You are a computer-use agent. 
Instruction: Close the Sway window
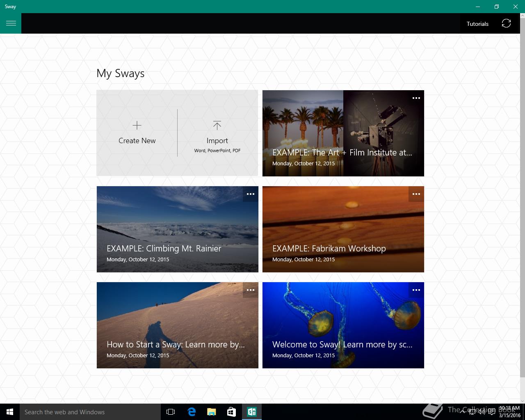(x=516, y=7)
